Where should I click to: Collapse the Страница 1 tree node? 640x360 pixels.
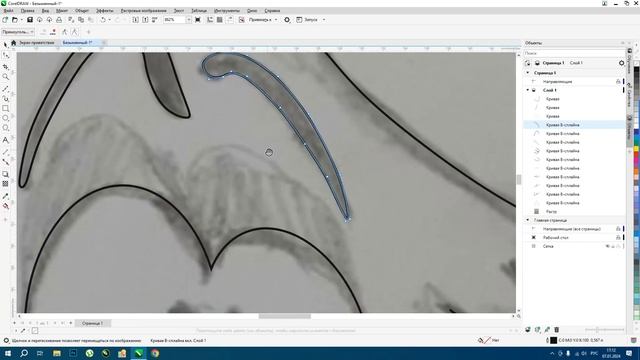point(528,73)
